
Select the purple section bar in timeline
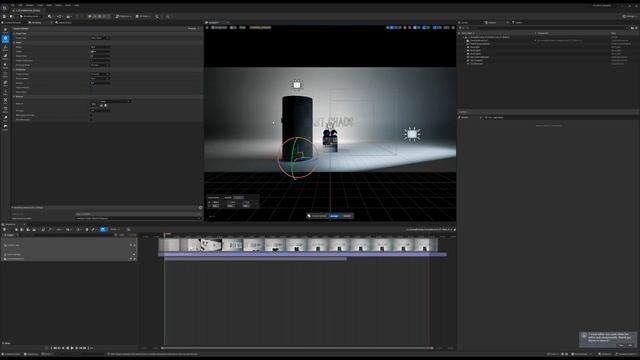(x=302, y=254)
